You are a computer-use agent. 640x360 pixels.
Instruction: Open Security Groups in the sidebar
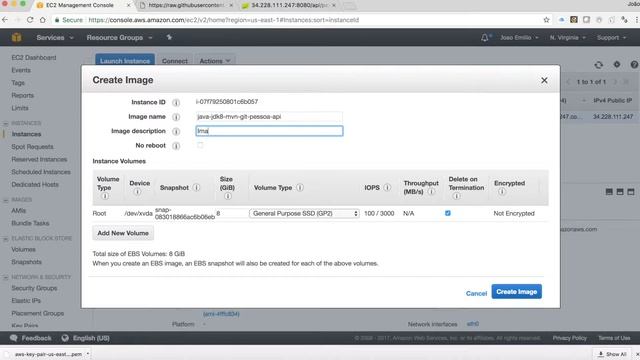tap(34, 288)
